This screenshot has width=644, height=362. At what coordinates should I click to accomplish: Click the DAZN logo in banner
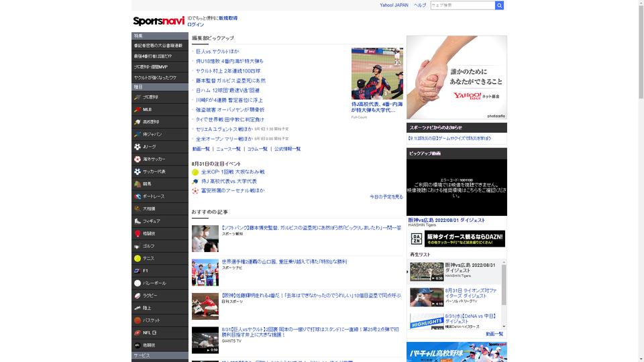click(x=417, y=239)
